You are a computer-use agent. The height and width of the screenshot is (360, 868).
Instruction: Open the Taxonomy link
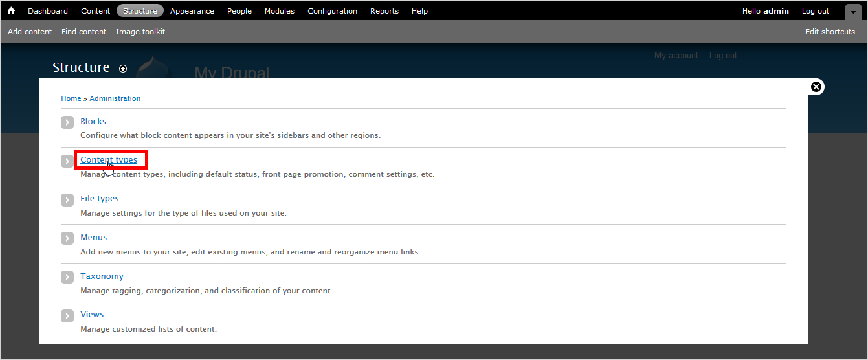(102, 276)
